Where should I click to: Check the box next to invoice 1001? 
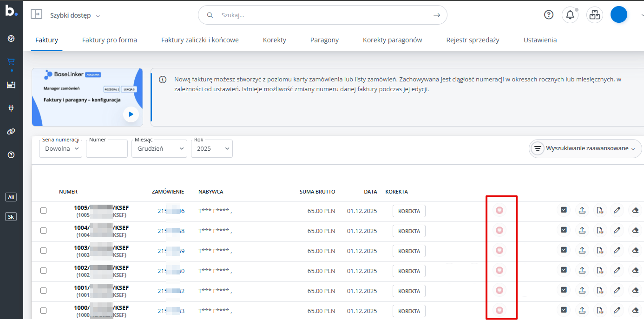click(x=43, y=291)
